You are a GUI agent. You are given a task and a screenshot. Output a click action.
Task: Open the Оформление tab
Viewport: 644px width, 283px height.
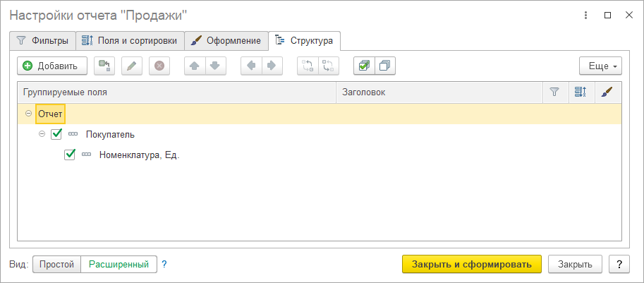click(x=227, y=40)
